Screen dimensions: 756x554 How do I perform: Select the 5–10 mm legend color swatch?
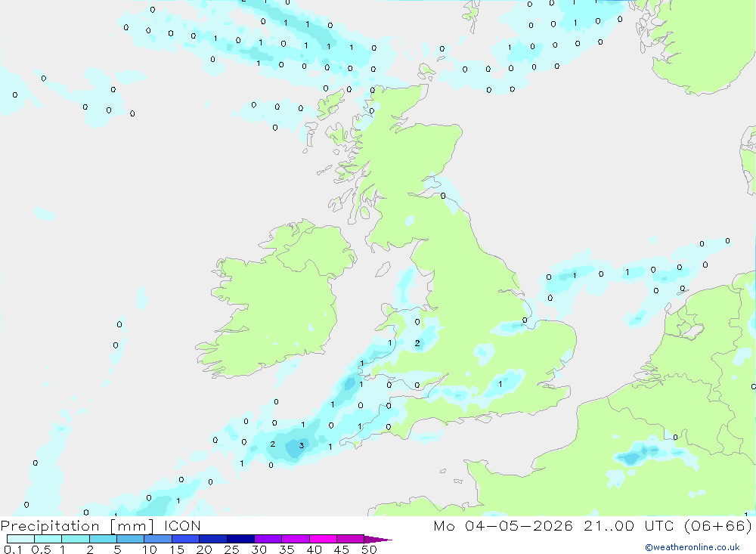point(131,539)
